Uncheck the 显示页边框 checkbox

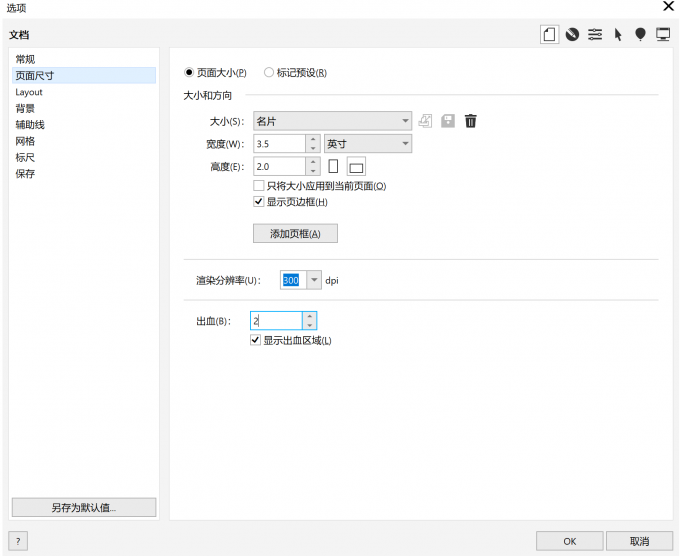[x=259, y=202]
